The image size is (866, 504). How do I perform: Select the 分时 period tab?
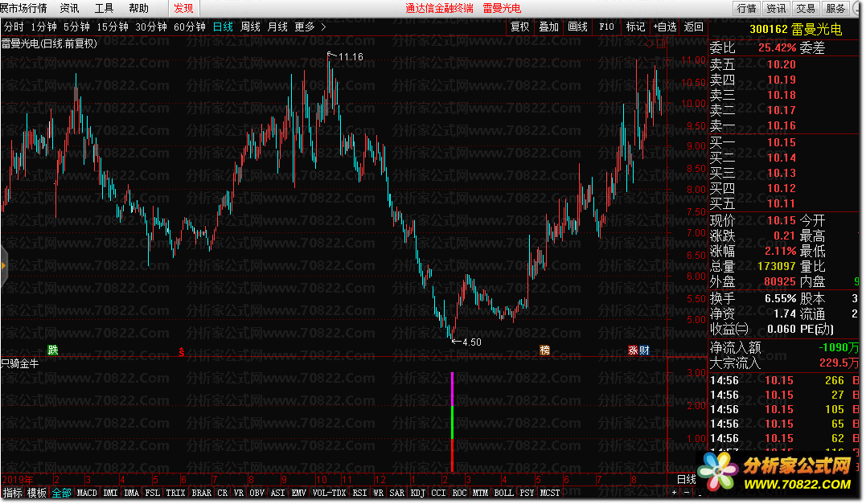click(x=14, y=27)
